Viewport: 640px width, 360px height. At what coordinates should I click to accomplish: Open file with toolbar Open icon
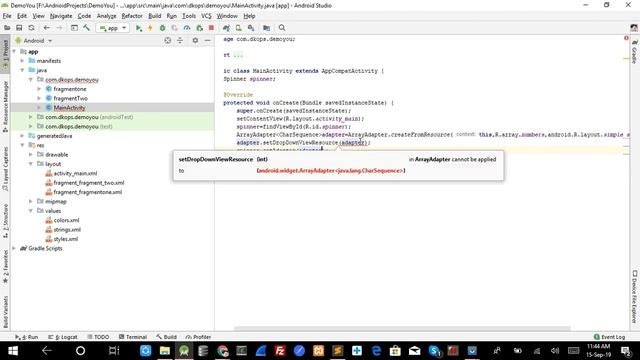point(7,28)
